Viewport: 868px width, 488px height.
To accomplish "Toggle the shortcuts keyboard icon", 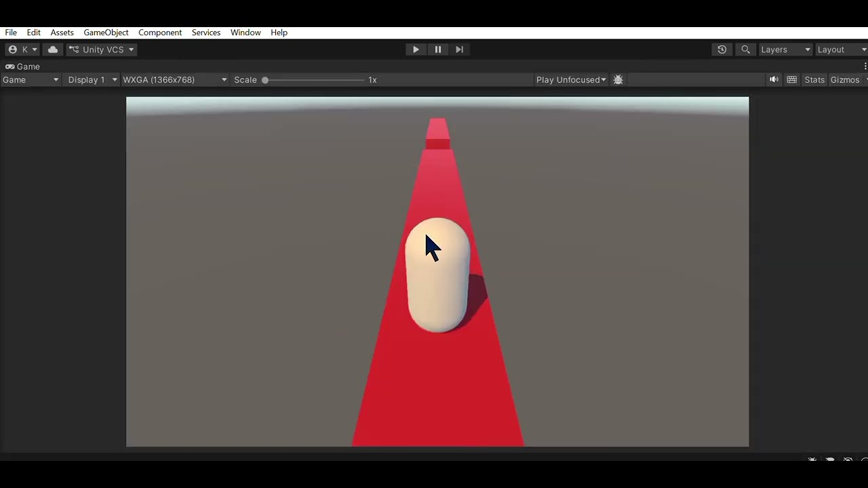I will coord(791,80).
